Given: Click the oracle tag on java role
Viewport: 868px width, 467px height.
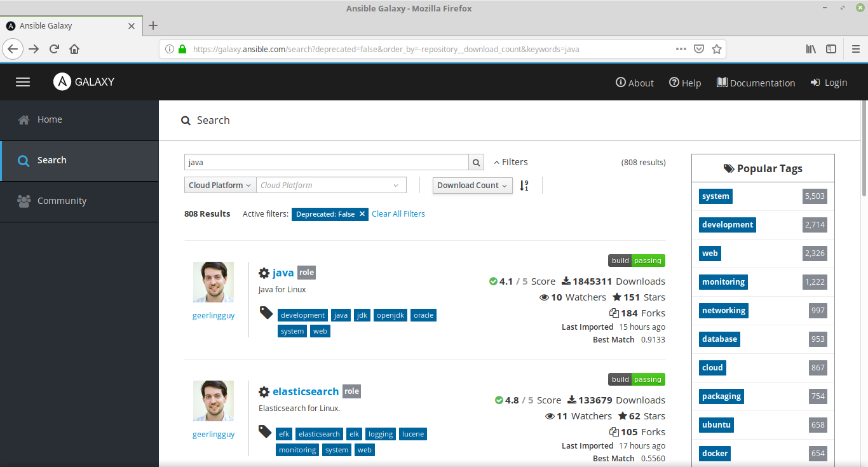Looking at the screenshot, I should [x=423, y=315].
